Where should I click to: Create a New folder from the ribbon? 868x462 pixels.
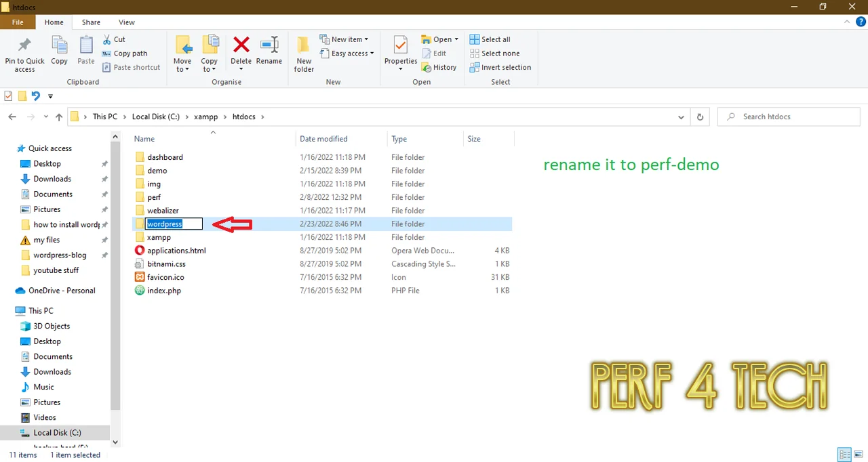point(304,54)
